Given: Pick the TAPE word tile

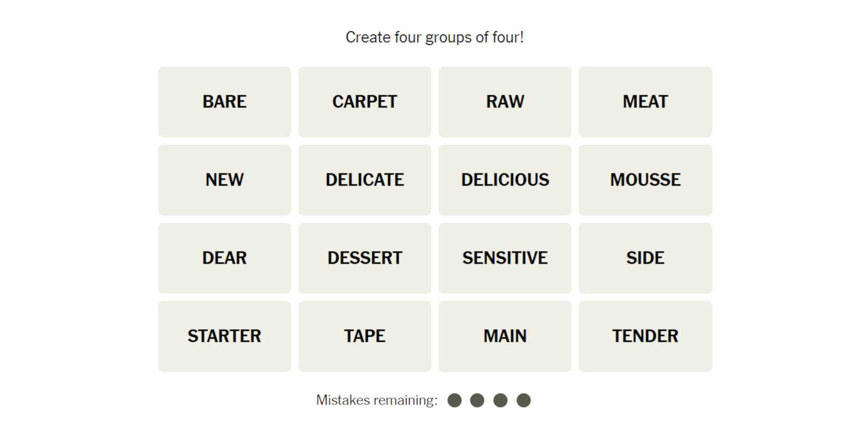Looking at the screenshot, I should 365,336.
